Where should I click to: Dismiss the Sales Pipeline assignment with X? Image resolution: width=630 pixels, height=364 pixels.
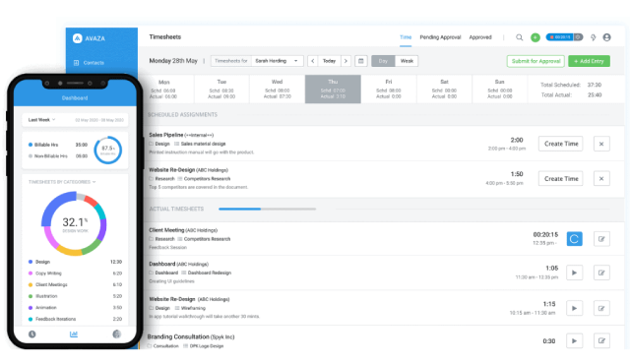601,144
